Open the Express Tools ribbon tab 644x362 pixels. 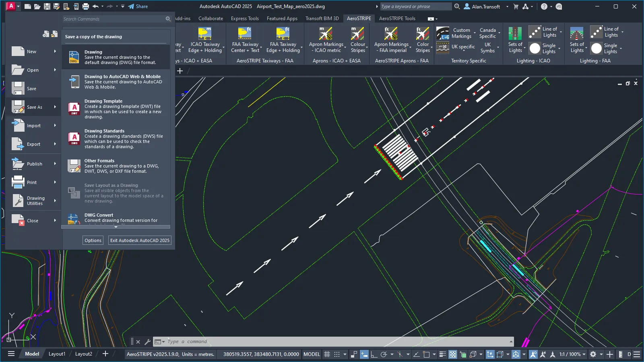(245, 19)
